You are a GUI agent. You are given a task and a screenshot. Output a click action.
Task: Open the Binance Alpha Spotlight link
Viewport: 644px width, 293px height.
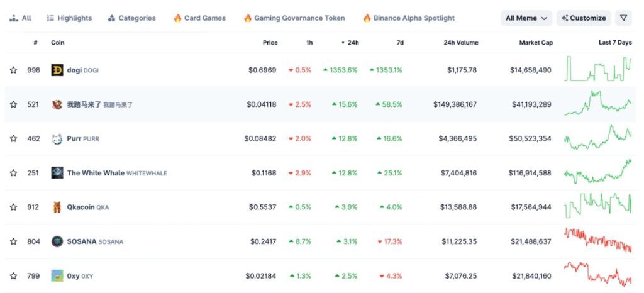408,18
